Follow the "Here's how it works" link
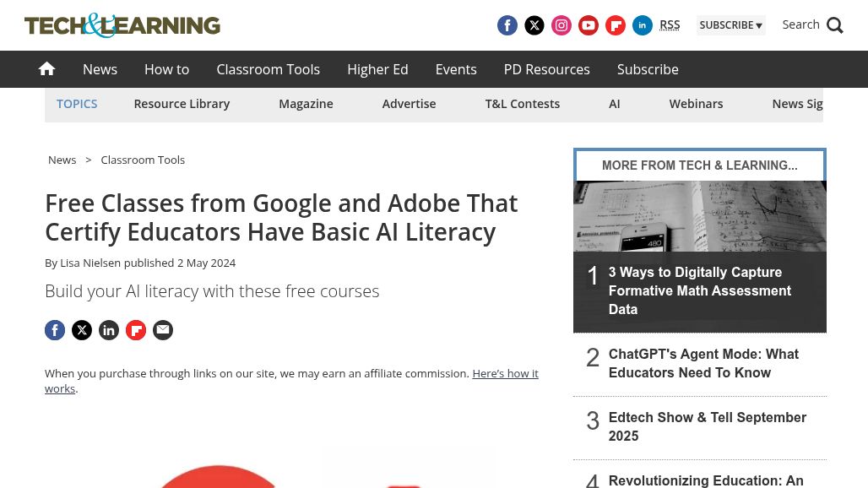This screenshot has height=488, width=868. [x=506, y=373]
